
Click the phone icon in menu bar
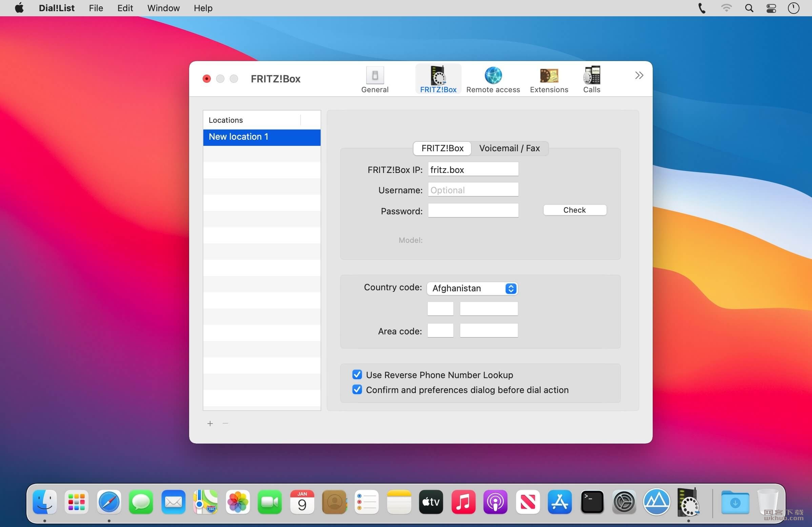(701, 8)
